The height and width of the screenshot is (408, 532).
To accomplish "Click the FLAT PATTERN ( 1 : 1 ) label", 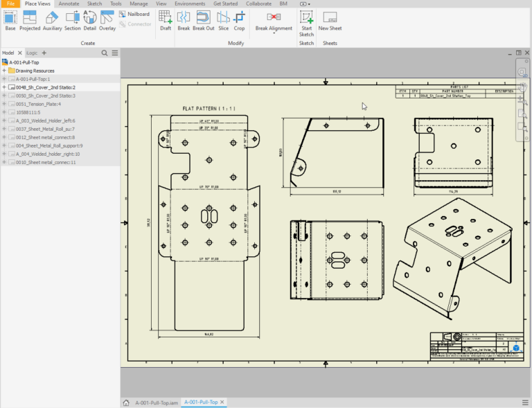I will point(209,109).
